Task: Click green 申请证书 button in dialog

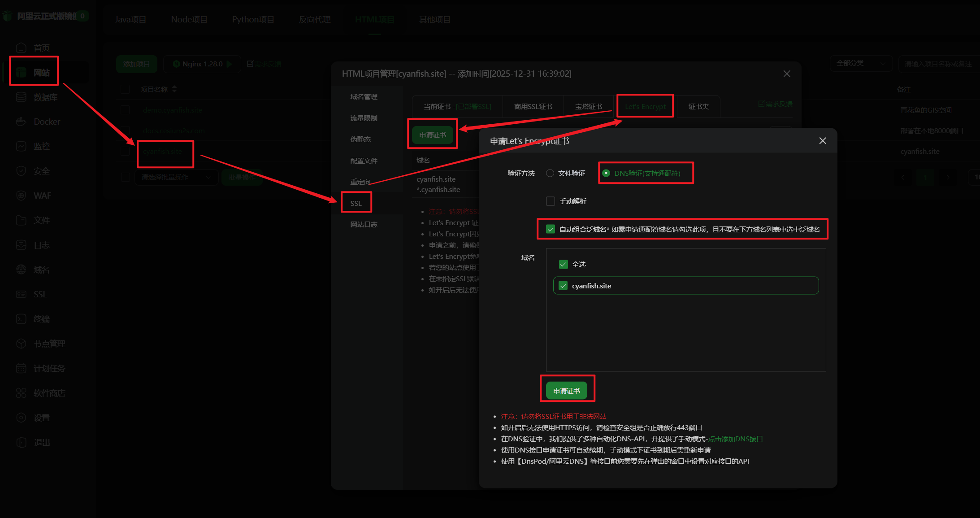Action: click(566, 391)
